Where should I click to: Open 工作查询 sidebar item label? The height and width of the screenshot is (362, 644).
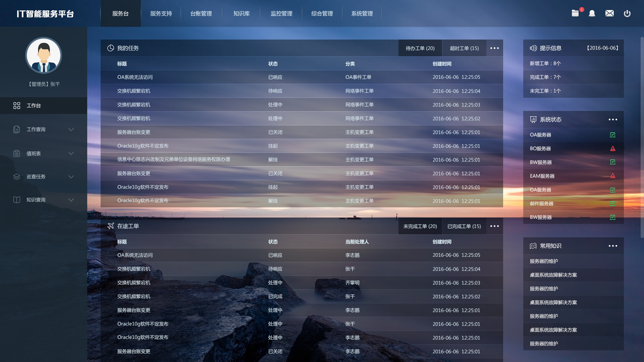point(36,129)
